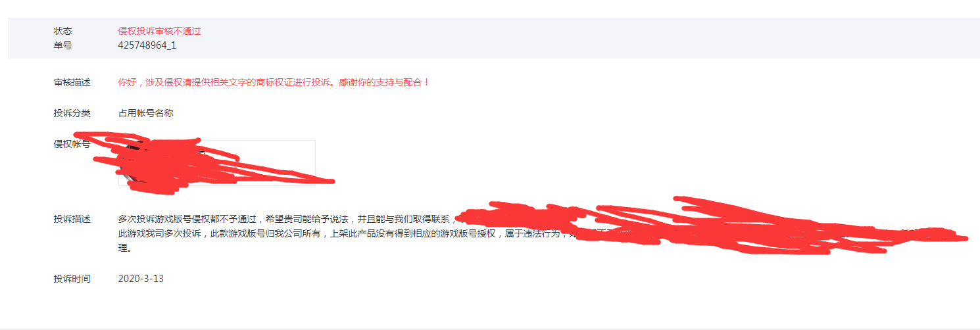Click the 投诉时间 label
This screenshot has width=980, height=330.
pyautogui.click(x=72, y=279)
